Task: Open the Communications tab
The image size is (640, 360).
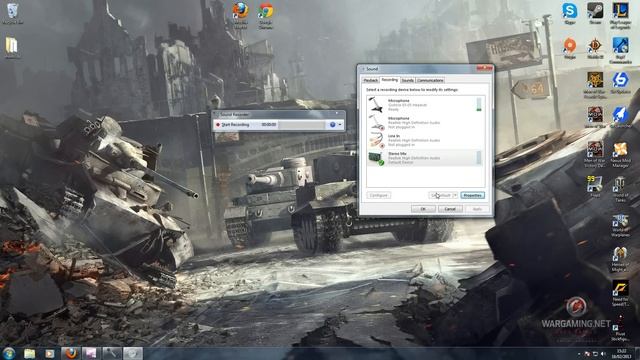Action: click(x=430, y=80)
